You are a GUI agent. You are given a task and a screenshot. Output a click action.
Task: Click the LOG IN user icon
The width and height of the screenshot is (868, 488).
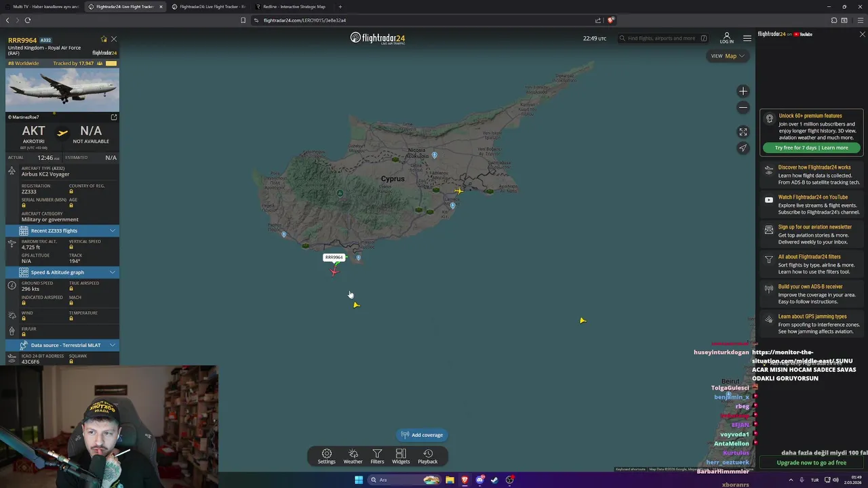pyautogui.click(x=726, y=38)
